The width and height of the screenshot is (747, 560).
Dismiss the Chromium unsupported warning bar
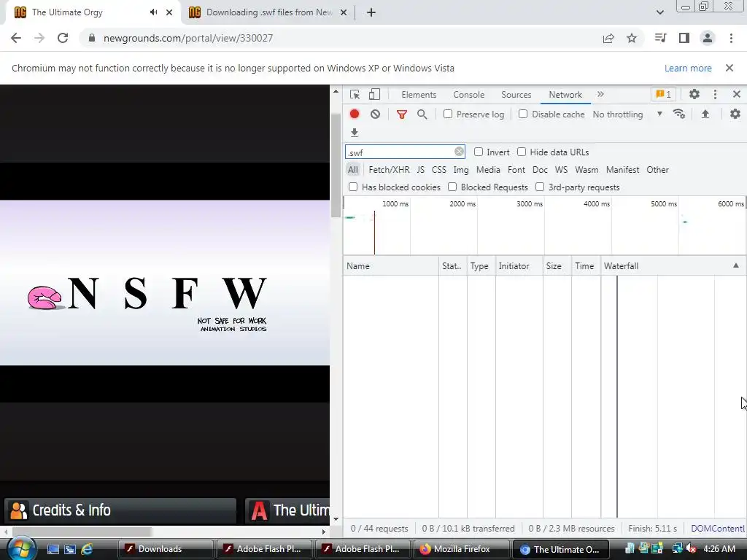(x=729, y=68)
